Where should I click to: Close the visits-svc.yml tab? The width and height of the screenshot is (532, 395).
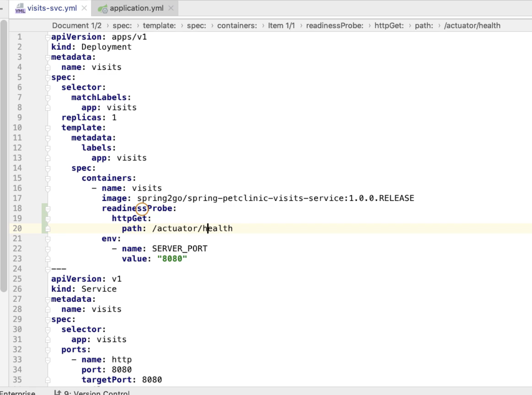tap(84, 8)
